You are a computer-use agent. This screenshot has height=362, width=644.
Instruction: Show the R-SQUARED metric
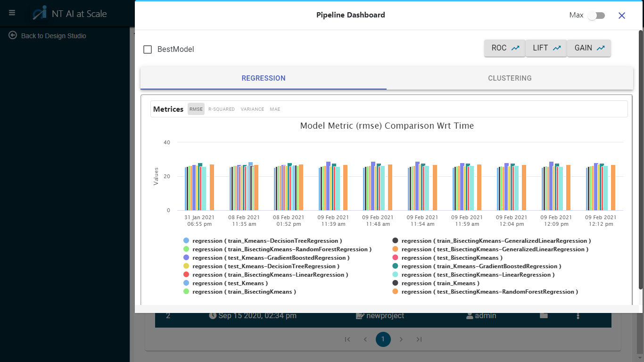[221, 109]
